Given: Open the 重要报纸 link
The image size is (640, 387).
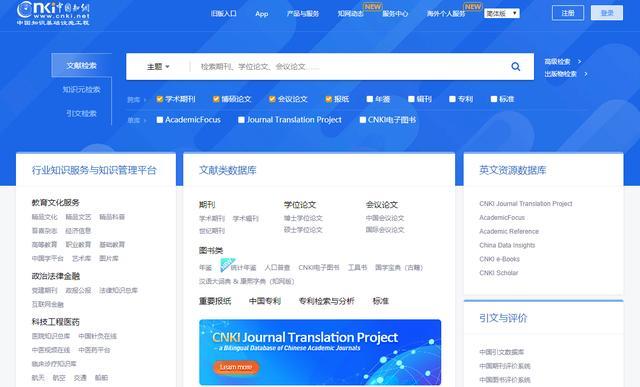Looking at the screenshot, I should [x=215, y=301].
